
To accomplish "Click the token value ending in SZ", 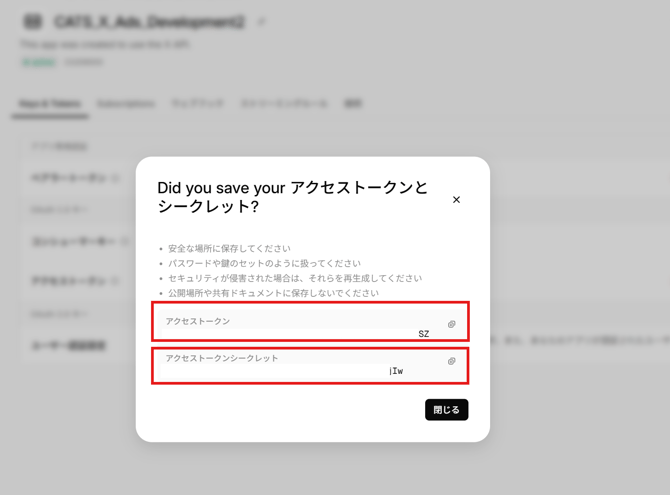I will [x=423, y=334].
